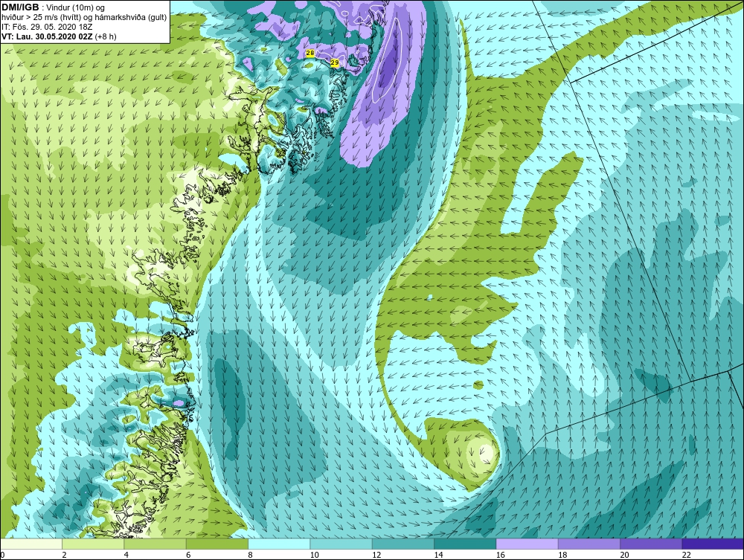Click the initial time line IT: Fös. 29. 05. 2020 18Z

click(46, 27)
